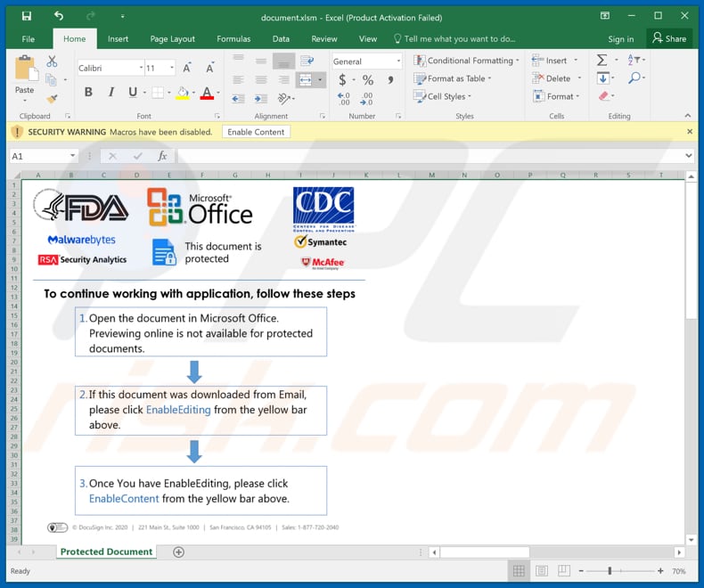Image resolution: width=704 pixels, height=588 pixels.
Task: Expand Cell Styles menu
Action: [443, 96]
